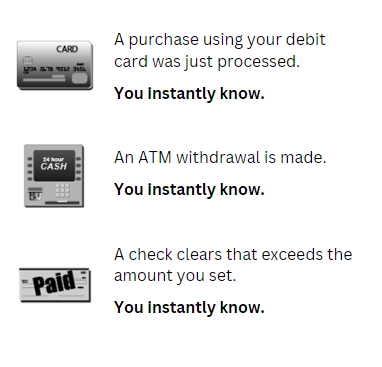Click the rounded hologram square on the debit card
Screen dimensions: 382x367
pos(79,78)
